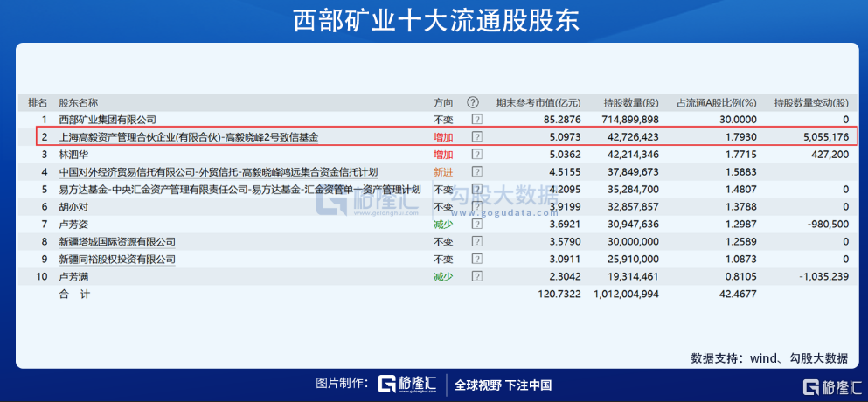Sort by 期末参考市值(亿元) column header

pyautogui.click(x=537, y=102)
